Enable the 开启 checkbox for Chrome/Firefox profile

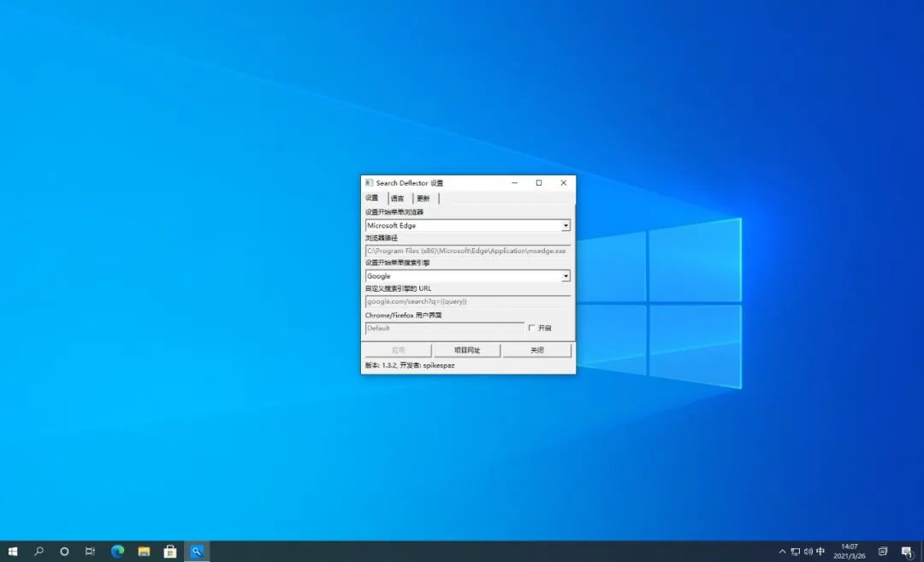(x=531, y=328)
